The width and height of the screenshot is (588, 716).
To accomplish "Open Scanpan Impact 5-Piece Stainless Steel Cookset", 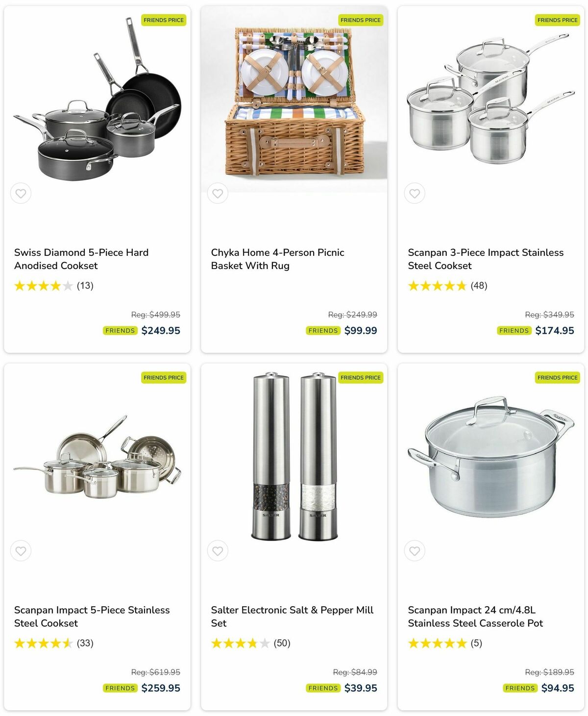I will point(92,617).
